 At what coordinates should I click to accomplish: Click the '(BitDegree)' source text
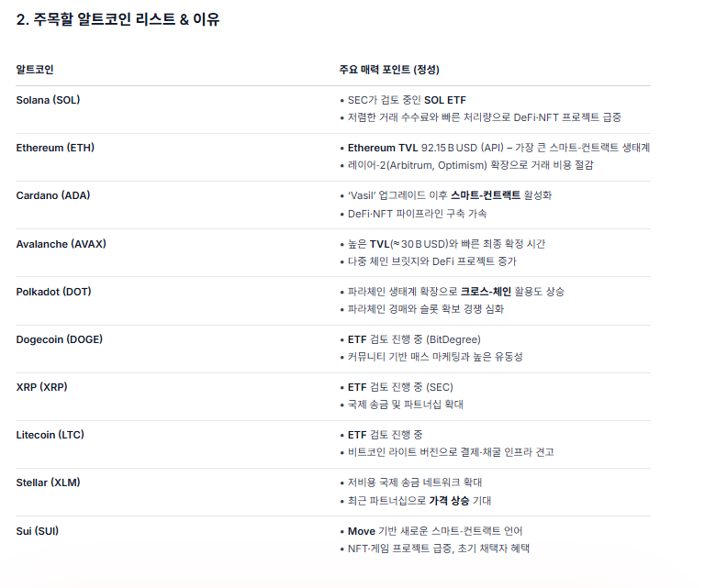(x=453, y=339)
